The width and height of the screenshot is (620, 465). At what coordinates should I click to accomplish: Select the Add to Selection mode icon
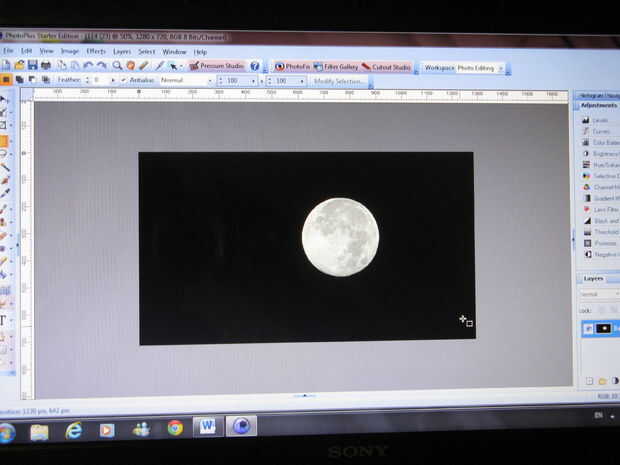click(19, 79)
